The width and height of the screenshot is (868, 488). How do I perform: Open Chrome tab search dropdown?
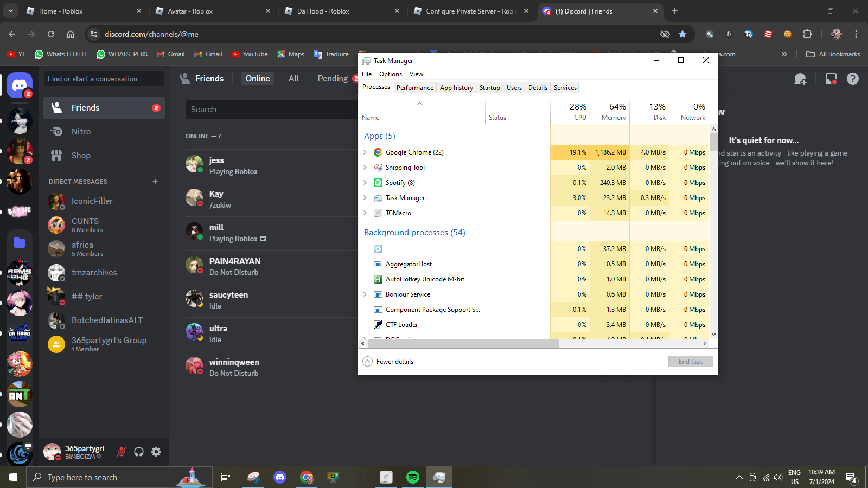11,11
